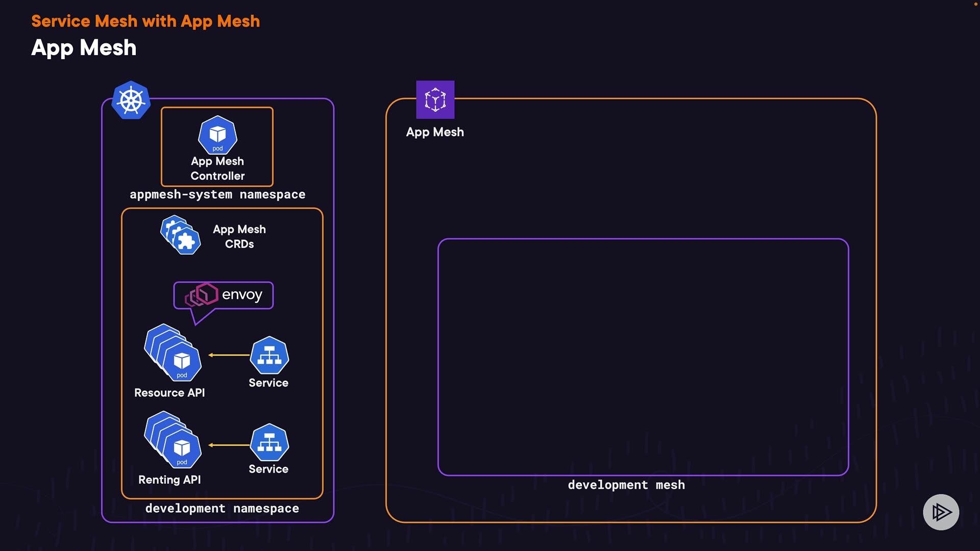Click the Service icon beside Renting API

[x=269, y=442]
